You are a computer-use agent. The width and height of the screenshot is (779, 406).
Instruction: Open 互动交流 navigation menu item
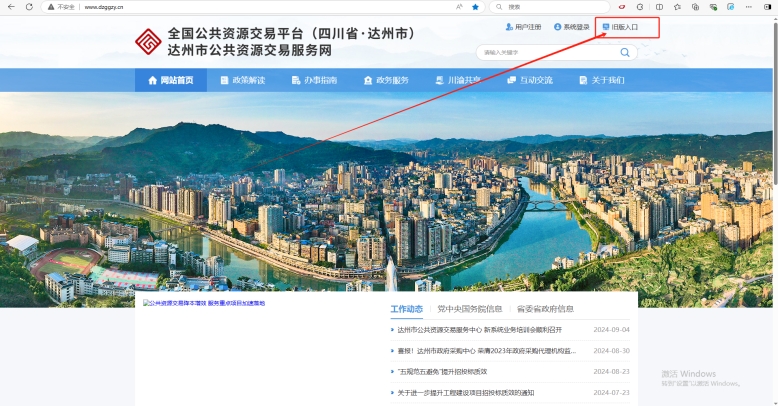pyautogui.click(x=530, y=80)
